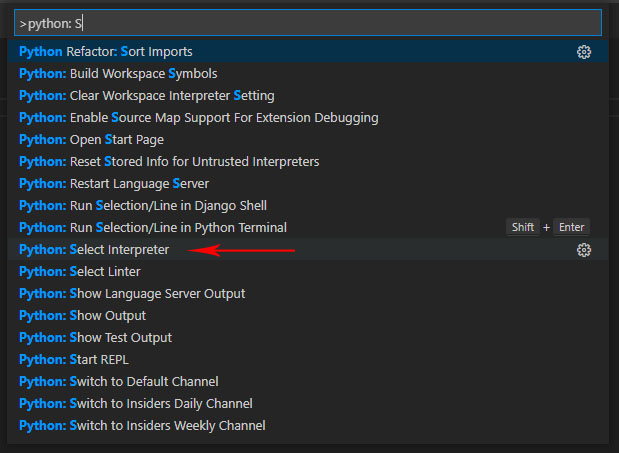Click gear icon beside Sort Imports command

(584, 52)
